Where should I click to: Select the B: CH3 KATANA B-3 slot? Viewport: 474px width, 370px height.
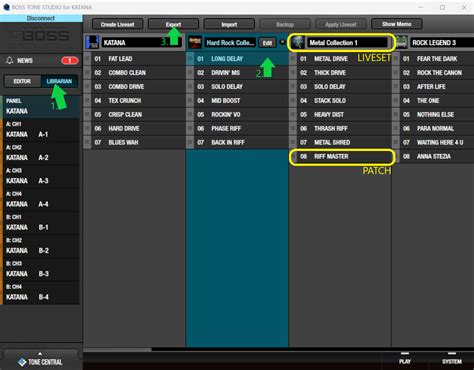(x=41, y=269)
